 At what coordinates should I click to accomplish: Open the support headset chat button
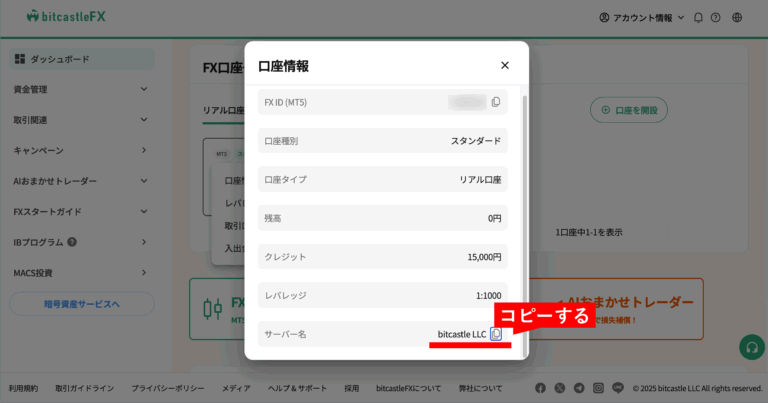[752, 347]
